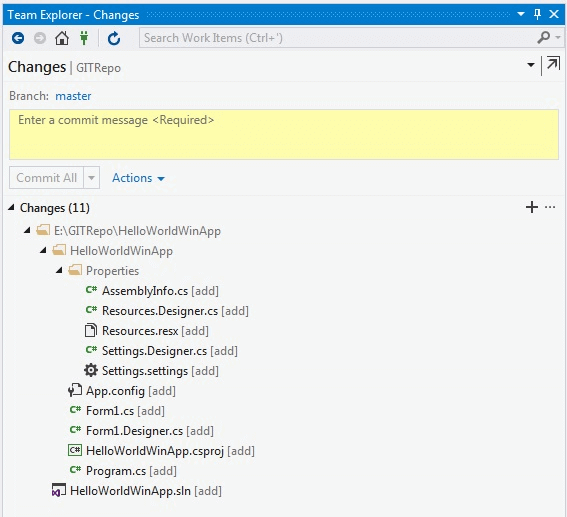This screenshot has height=517, width=567.
Task: Select Resources.resx [add] file
Action: click(155, 331)
